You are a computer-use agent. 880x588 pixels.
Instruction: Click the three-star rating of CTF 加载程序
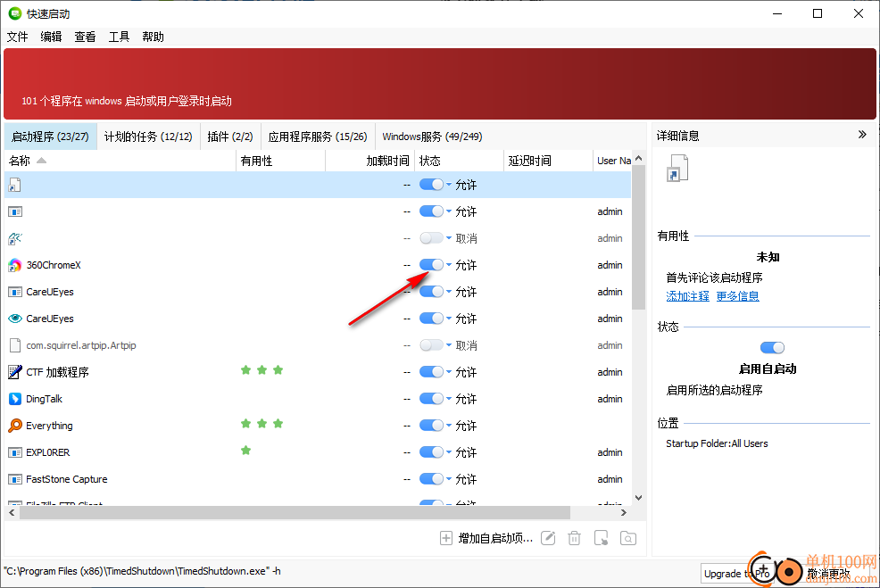[262, 370]
